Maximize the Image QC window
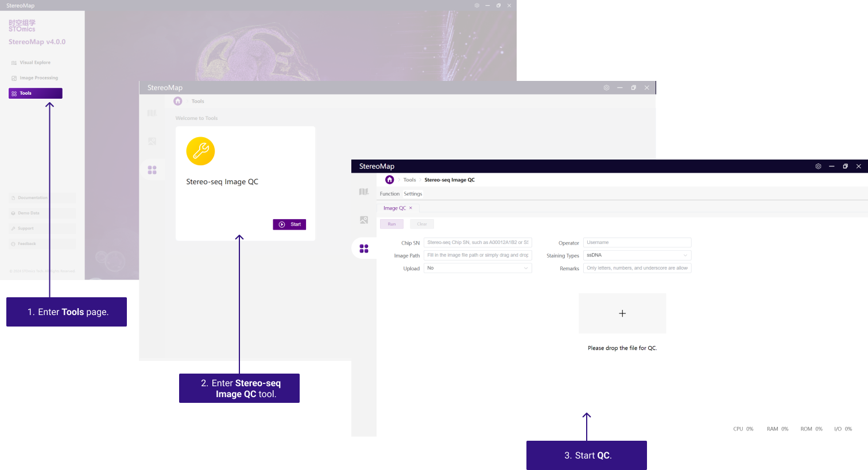This screenshot has width=868, height=470. tap(845, 166)
